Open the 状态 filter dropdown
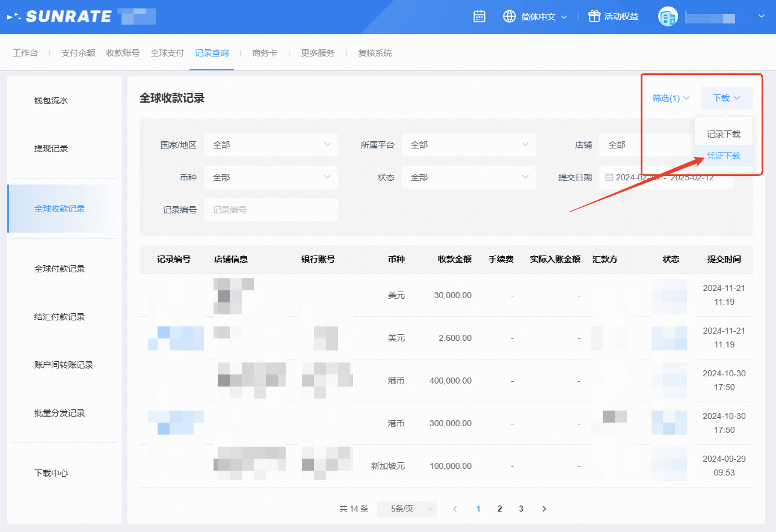The width and height of the screenshot is (776, 532). tap(468, 177)
